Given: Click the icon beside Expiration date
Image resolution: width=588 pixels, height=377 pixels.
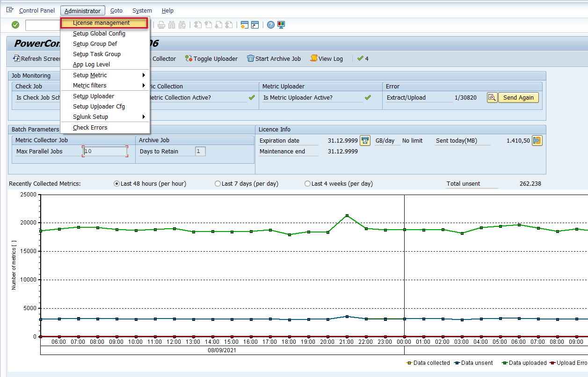Looking at the screenshot, I should (x=365, y=141).
